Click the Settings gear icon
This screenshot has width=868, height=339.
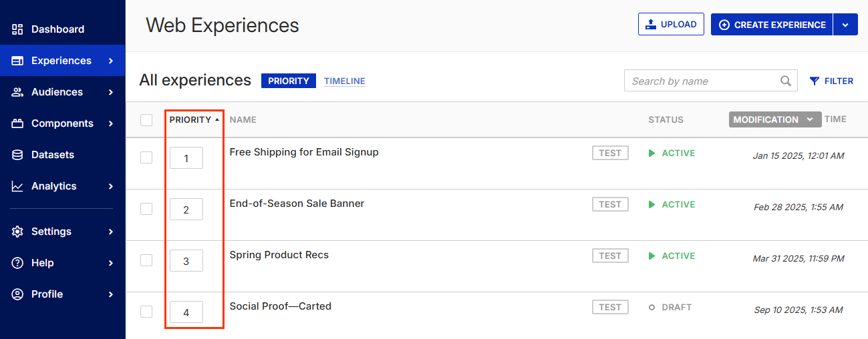[18, 232]
